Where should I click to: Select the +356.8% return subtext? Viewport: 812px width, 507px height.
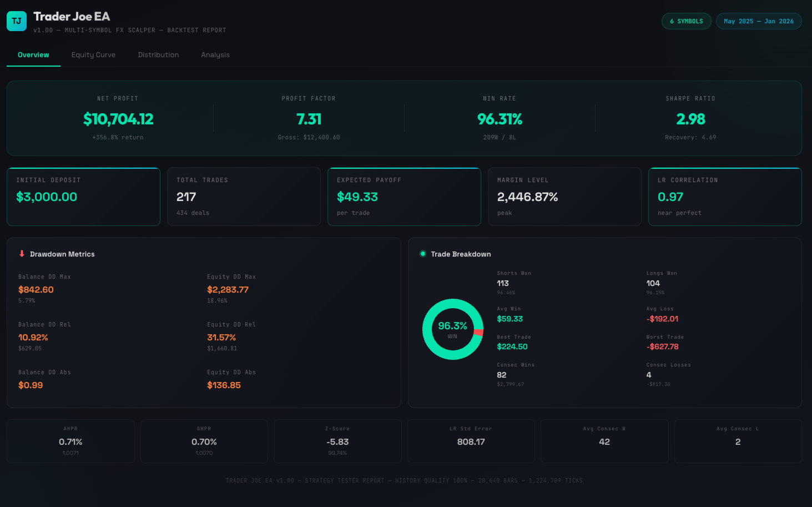pos(118,137)
